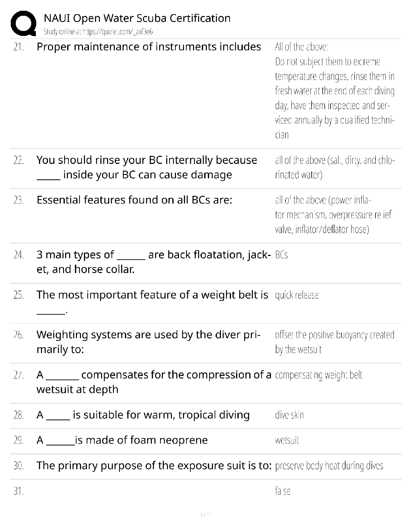
Task: Select 'Essential features found on all BCs' question
Action: pyautogui.click(x=134, y=200)
